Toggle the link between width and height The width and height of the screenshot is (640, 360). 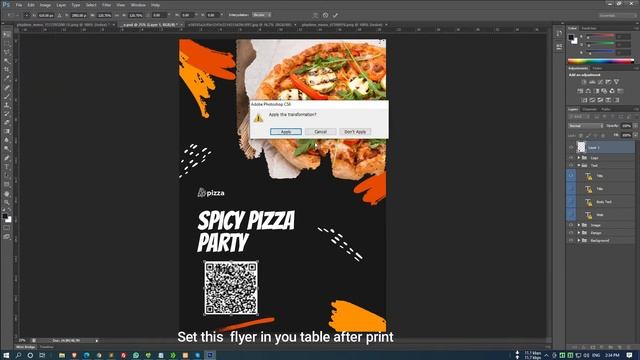116,15
